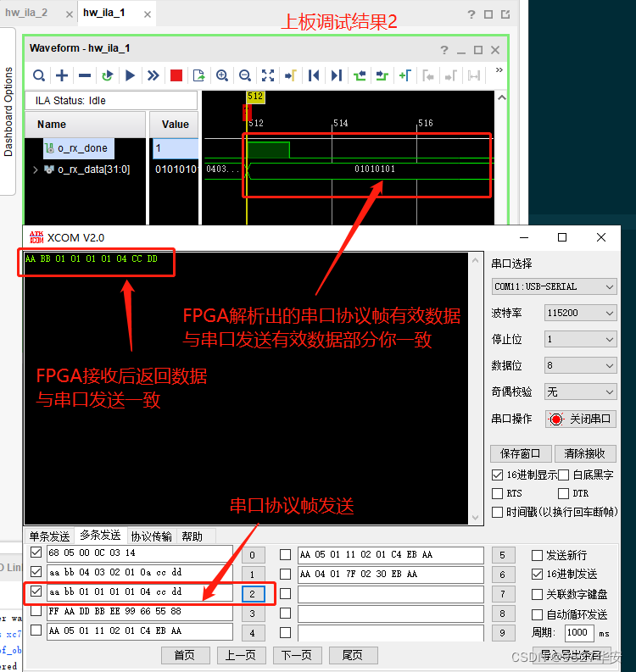The height and width of the screenshot is (672, 636).
Task: Zoom out of the waveform
Action: pos(245,76)
